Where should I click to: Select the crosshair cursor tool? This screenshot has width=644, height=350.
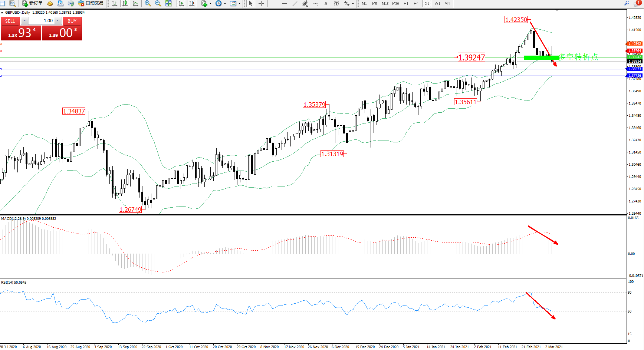tap(262, 3)
